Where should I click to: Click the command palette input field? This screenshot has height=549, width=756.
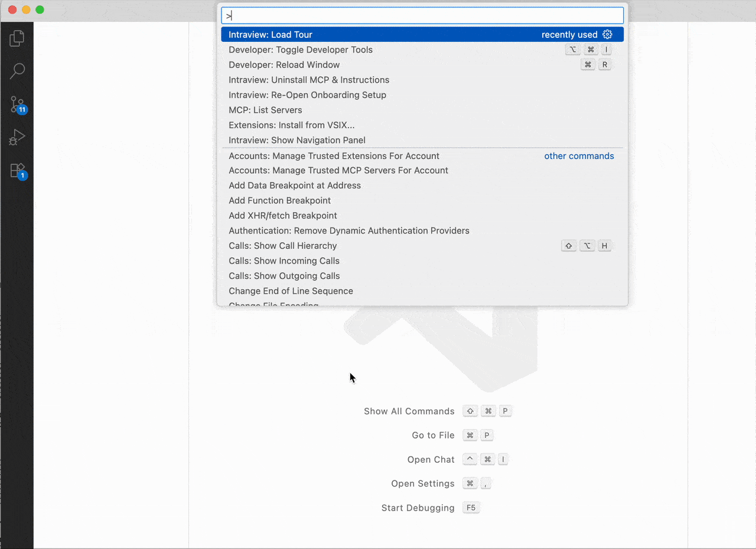422,15
